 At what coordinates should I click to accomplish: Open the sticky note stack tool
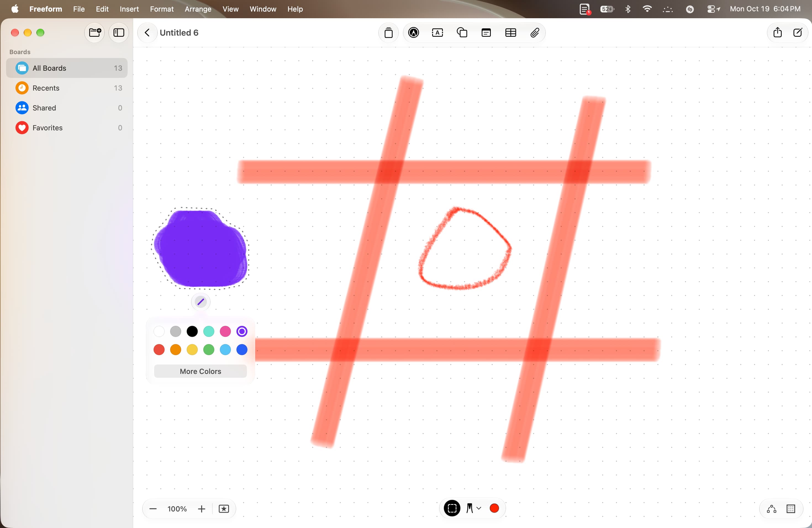tap(388, 33)
